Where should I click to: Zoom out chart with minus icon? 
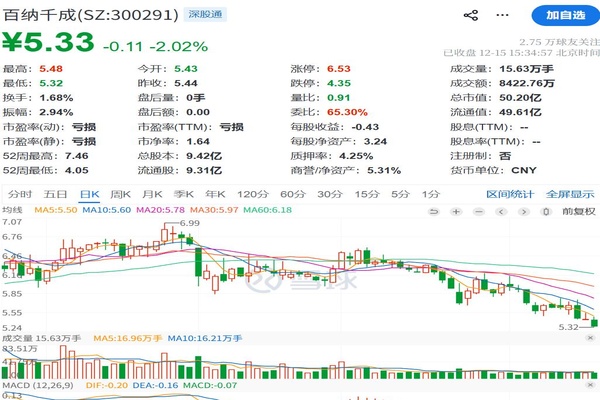[x=479, y=212]
